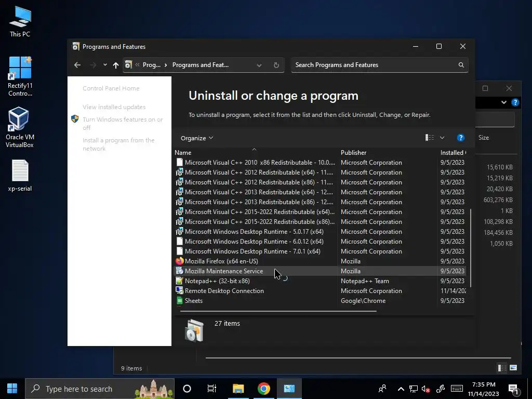
Task: Click the Remote Desktop Connection icon
Action: [179, 290]
